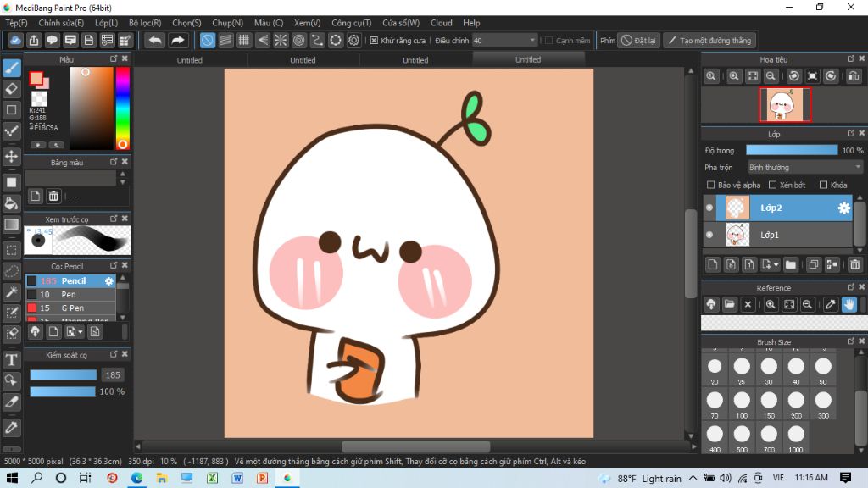The image size is (868, 488).
Task: Delete the selected layer with trash icon
Action: tap(855, 264)
